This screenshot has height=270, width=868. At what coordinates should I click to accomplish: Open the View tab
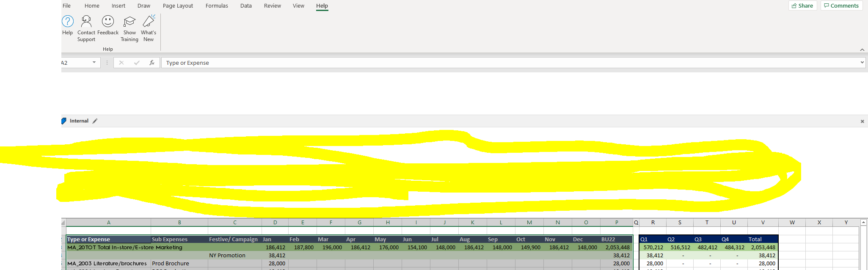coord(298,6)
